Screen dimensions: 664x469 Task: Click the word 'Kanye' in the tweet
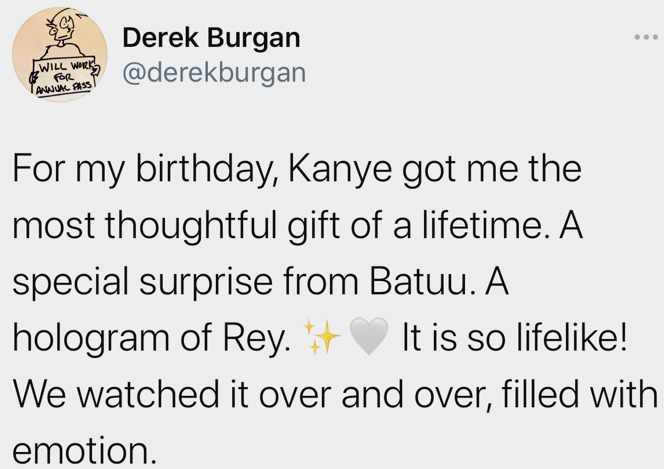(x=340, y=169)
